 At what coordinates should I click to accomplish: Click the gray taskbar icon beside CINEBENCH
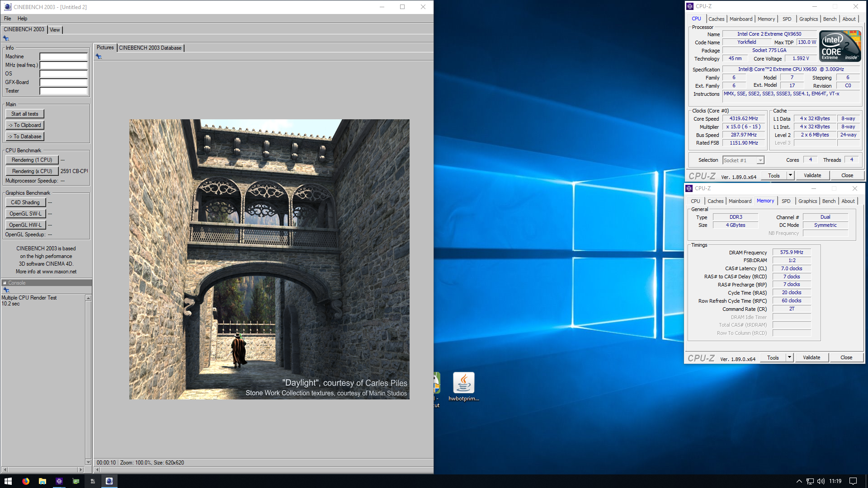click(x=93, y=481)
